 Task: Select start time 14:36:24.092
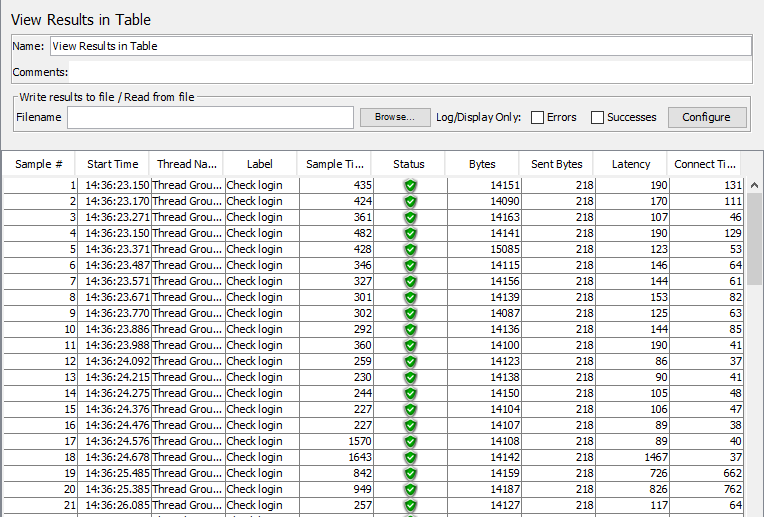(117, 362)
